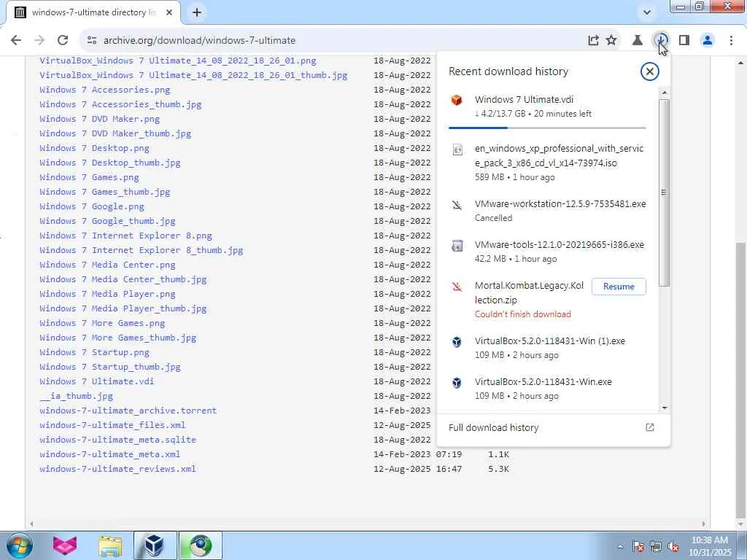Open Windows 7 Internet Explorer 8.png link
The width and height of the screenshot is (747, 560).
tap(125, 236)
